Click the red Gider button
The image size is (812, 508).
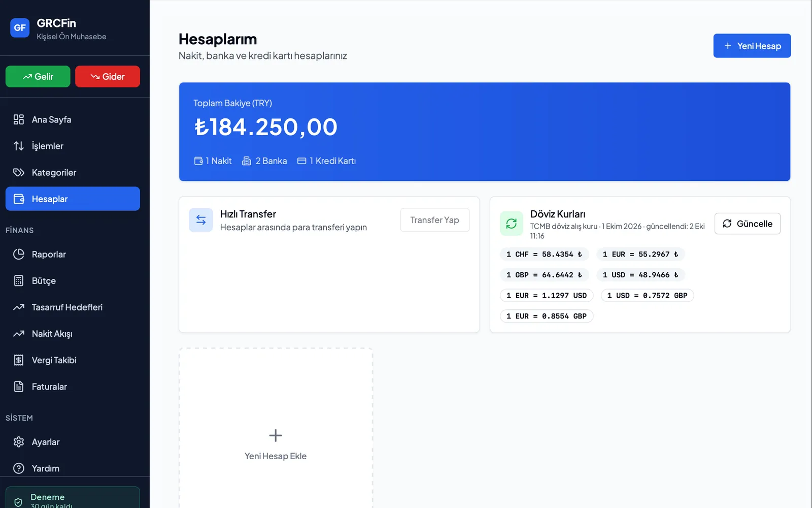[108, 76]
